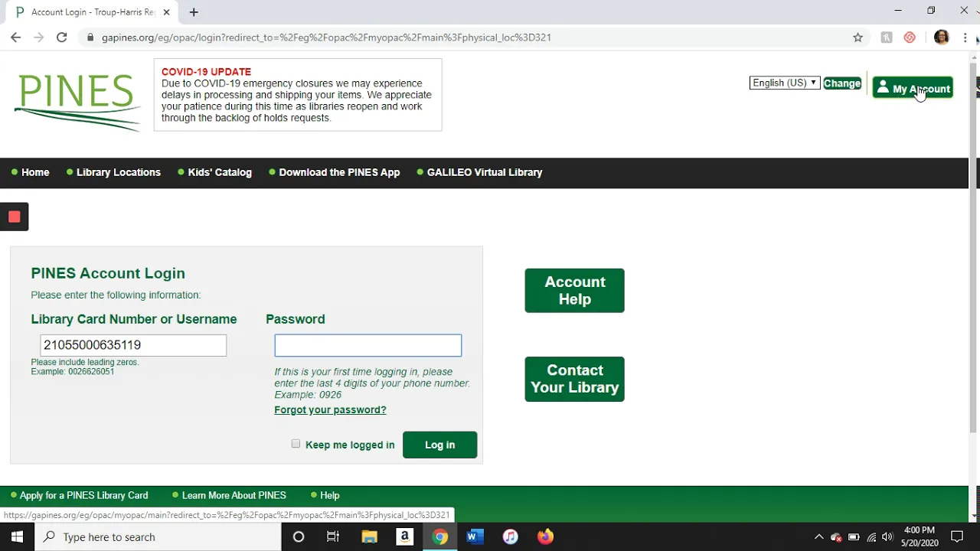
Task: Open the Account Help button
Action: point(574,291)
